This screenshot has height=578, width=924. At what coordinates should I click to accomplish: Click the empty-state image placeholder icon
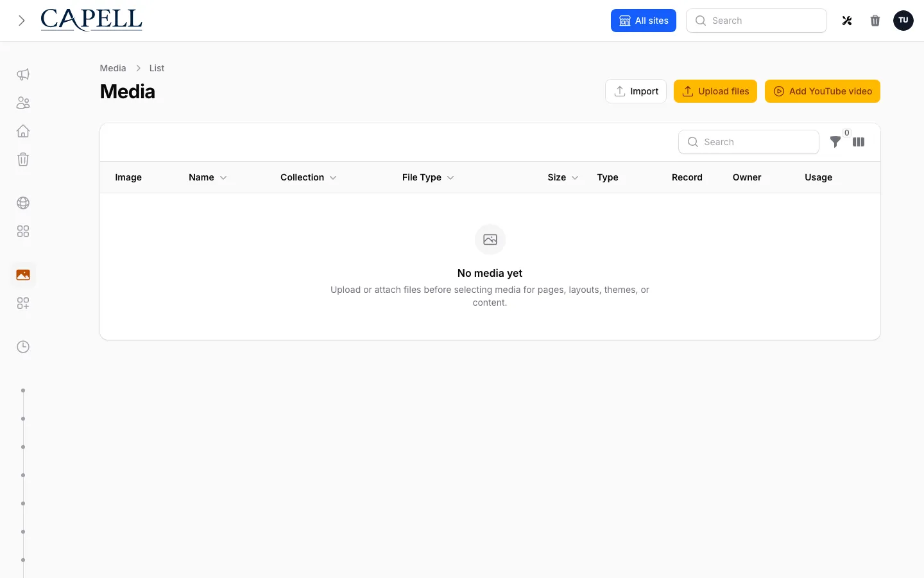point(490,240)
